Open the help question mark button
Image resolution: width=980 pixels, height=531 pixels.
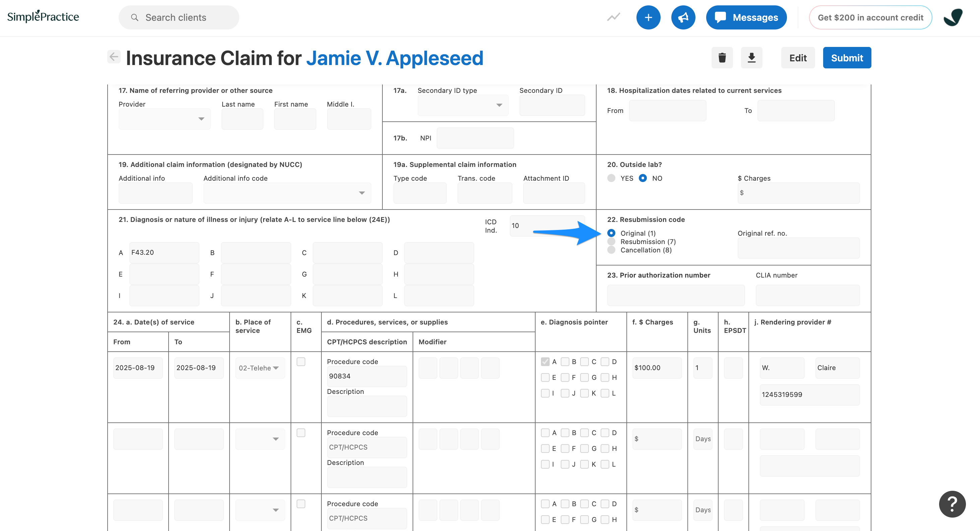pyautogui.click(x=952, y=504)
